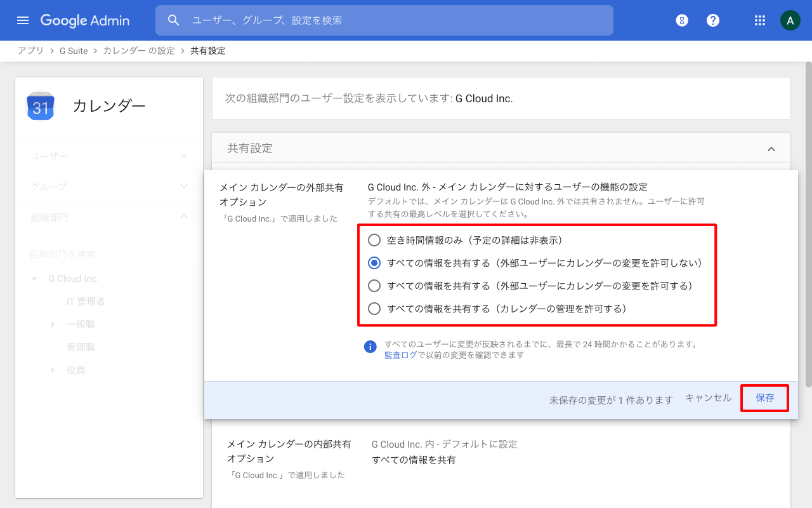This screenshot has width=812, height=508.
Task: Collapse the 共有設定 panel chevron
Action: point(771,149)
